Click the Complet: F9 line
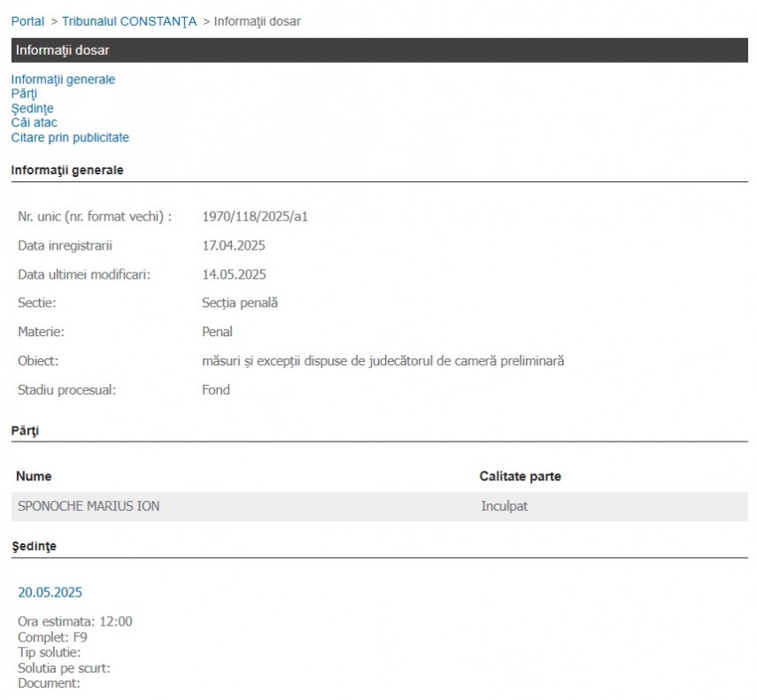 click(x=52, y=637)
